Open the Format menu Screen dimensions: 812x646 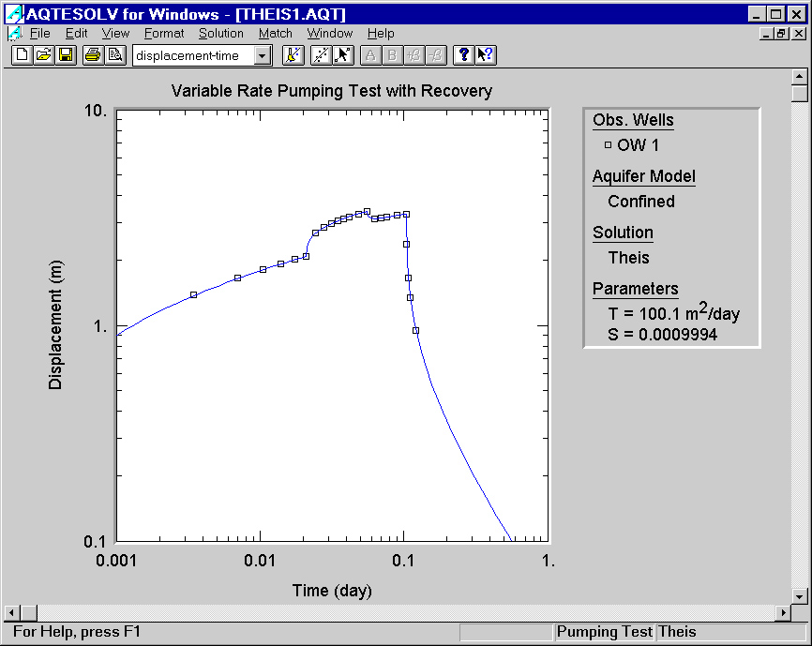click(164, 33)
